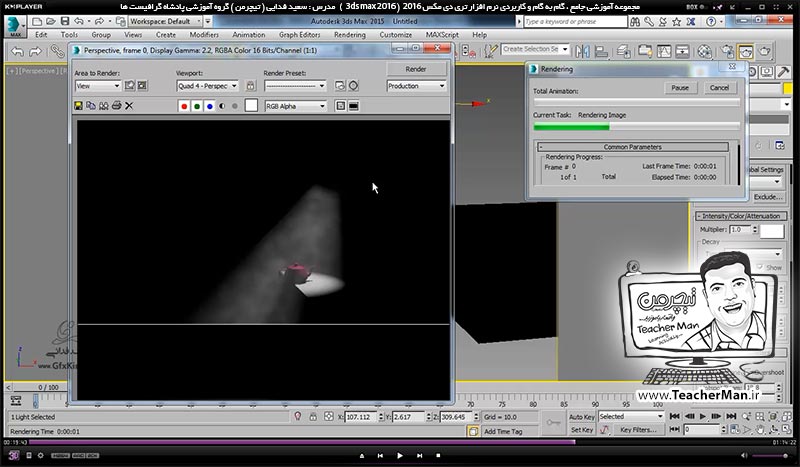Click the Open File folder icon

point(51,21)
